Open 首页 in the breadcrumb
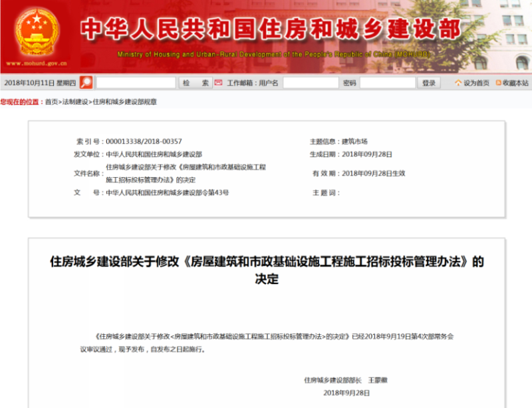The image size is (532, 408). pos(52,102)
